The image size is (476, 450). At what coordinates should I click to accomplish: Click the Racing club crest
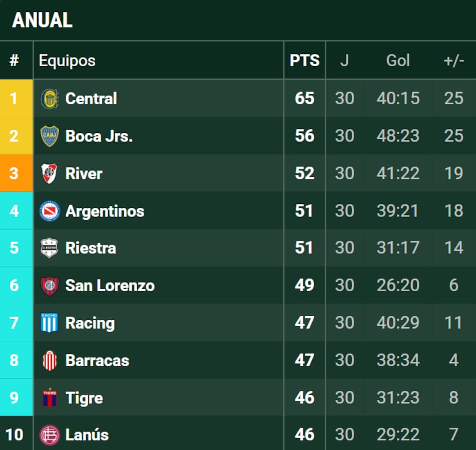click(50, 323)
